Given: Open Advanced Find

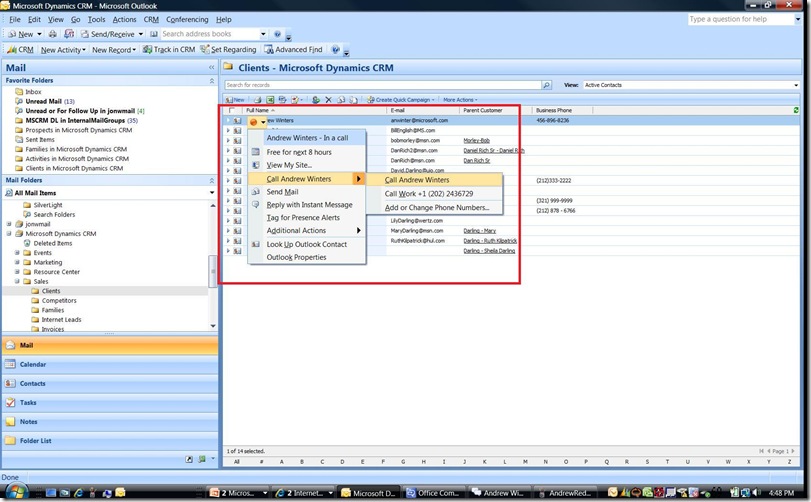Looking at the screenshot, I should tap(293, 50).
